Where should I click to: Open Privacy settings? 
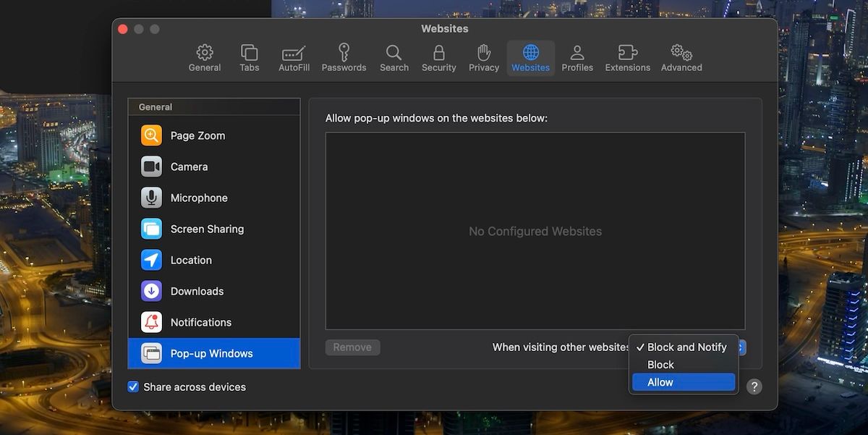pos(483,58)
